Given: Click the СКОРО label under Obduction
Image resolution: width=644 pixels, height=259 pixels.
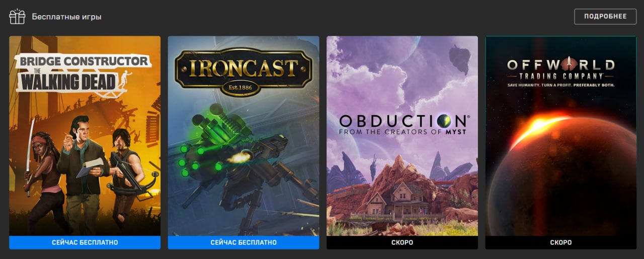Looking at the screenshot, I should coord(402,242).
